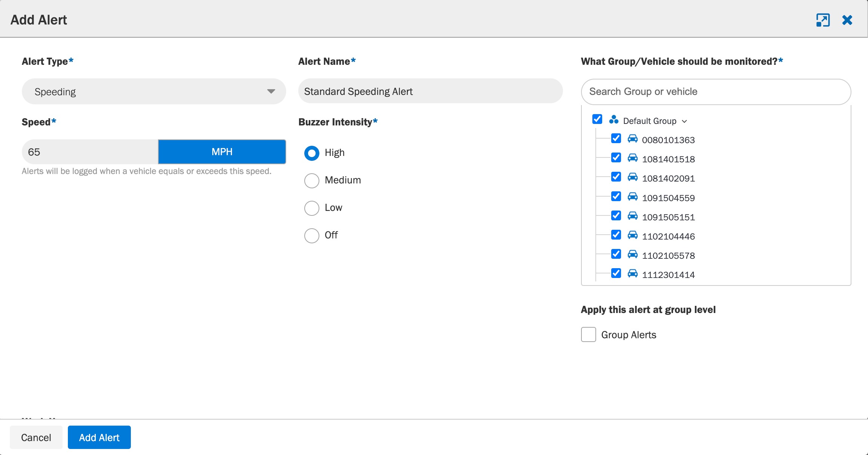
Task: Click the MPH unit button
Action: pos(222,152)
